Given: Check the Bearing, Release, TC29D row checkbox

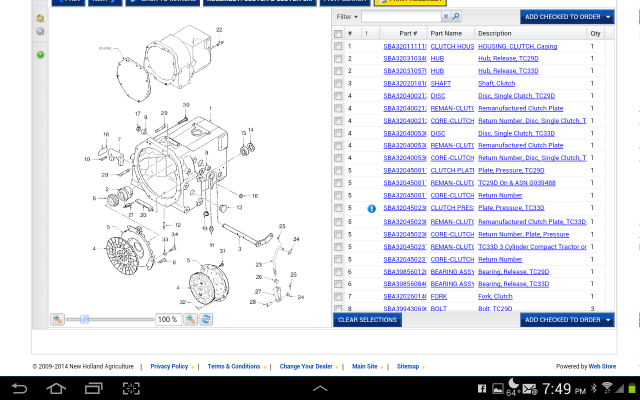Looking at the screenshot, I should click(x=338, y=272).
